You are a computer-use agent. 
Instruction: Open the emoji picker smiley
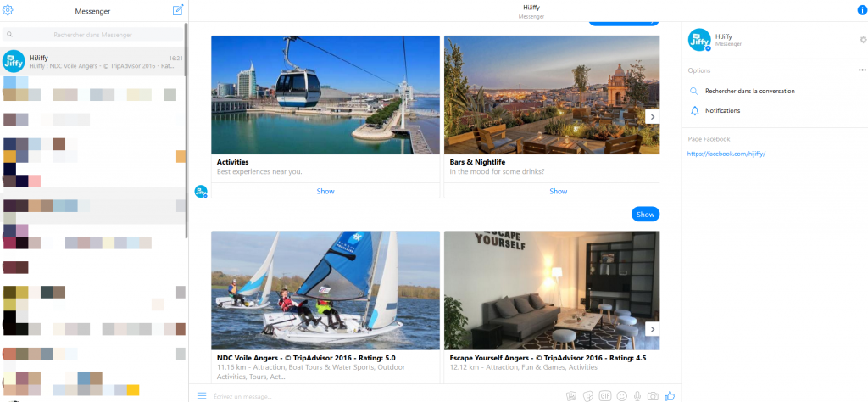point(621,396)
